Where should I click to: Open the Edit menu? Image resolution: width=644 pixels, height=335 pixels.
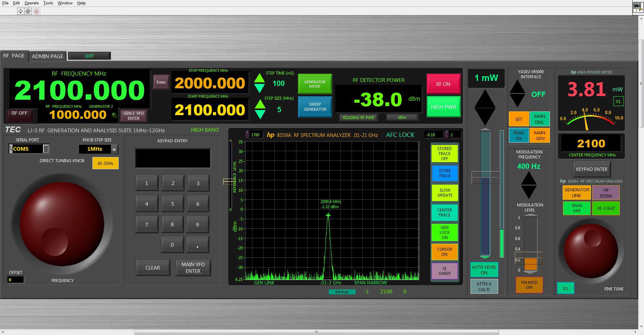coord(16,3)
